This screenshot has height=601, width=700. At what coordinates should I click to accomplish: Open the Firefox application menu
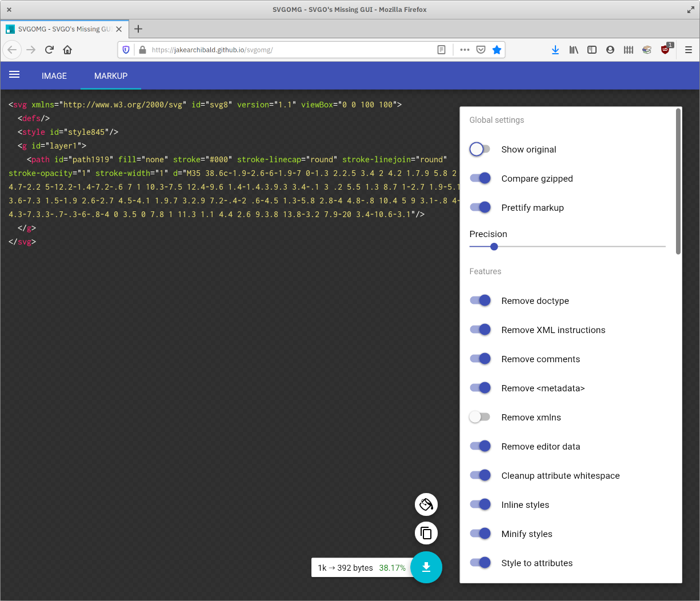point(689,50)
